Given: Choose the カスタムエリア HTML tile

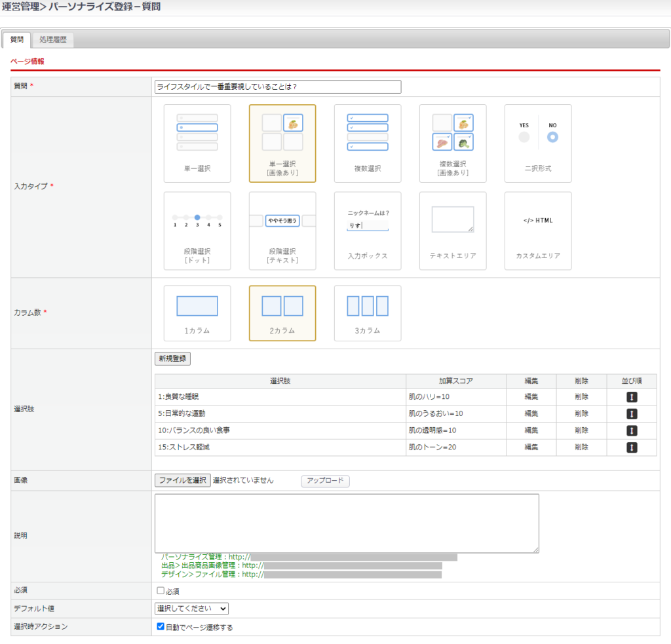Looking at the screenshot, I should [538, 231].
